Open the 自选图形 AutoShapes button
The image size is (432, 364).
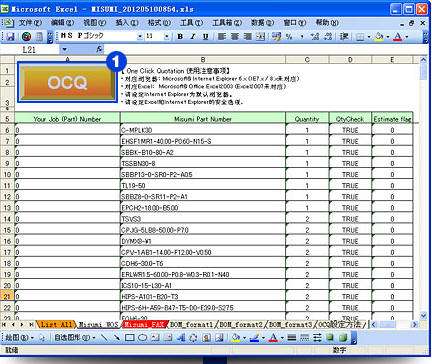pos(74,338)
